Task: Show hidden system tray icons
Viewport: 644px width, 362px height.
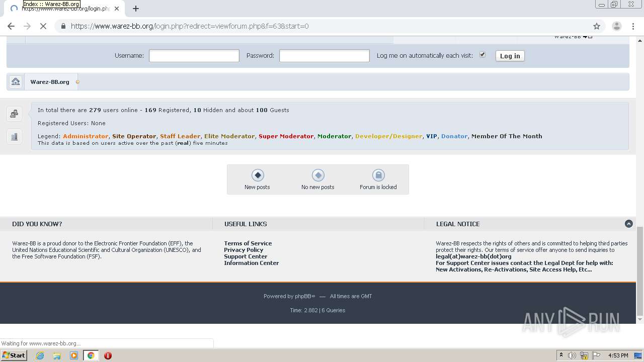Action: [561, 355]
